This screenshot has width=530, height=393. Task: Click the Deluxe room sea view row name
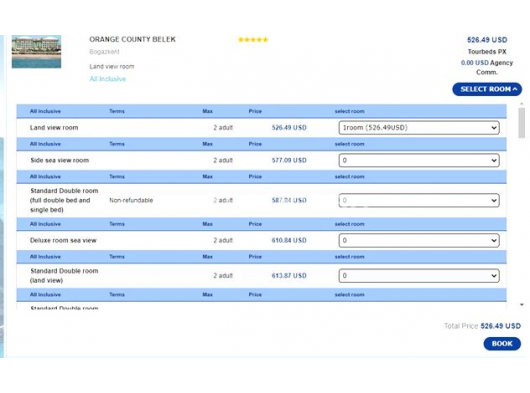click(x=63, y=240)
